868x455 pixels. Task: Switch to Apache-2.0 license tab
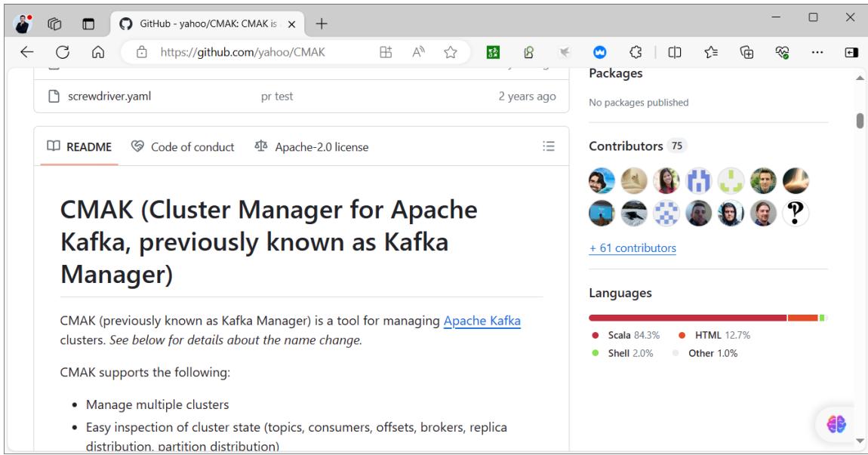pyautogui.click(x=312, y=146)
